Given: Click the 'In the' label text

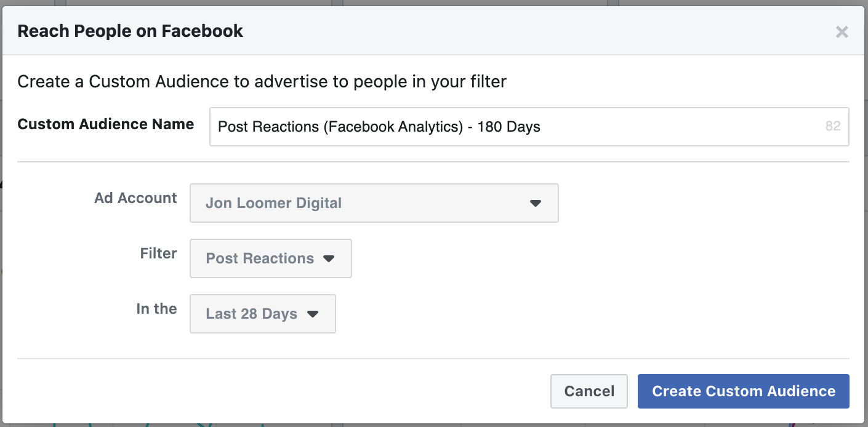Looking at the screenshot, I should coord(156,309).
